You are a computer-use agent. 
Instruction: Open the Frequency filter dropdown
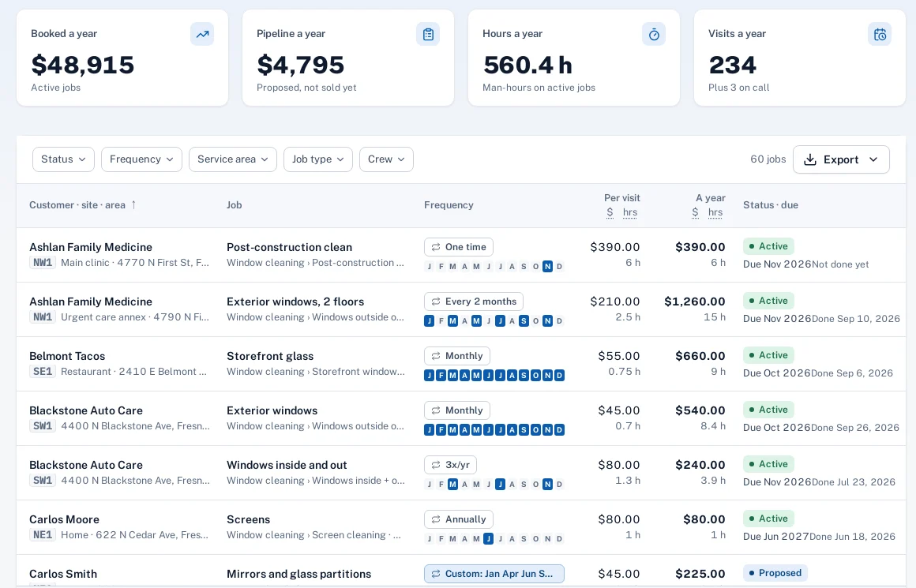point(141,159)
